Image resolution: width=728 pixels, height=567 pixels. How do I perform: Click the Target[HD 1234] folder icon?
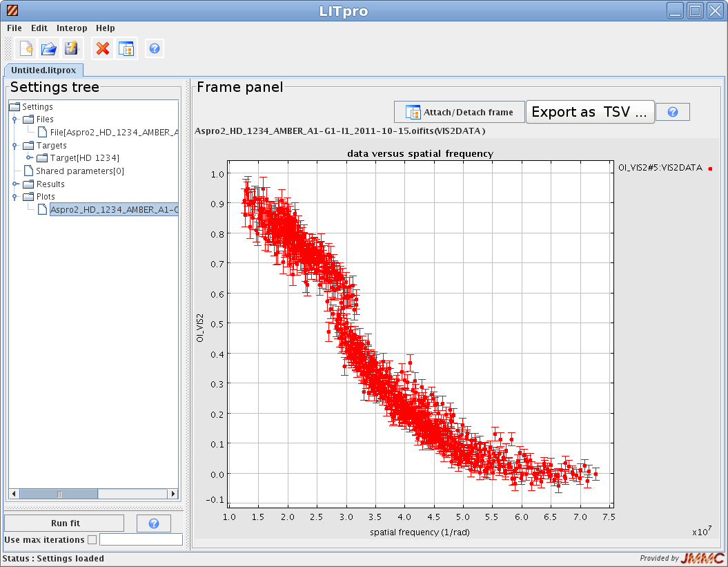[x=42, y=158]
